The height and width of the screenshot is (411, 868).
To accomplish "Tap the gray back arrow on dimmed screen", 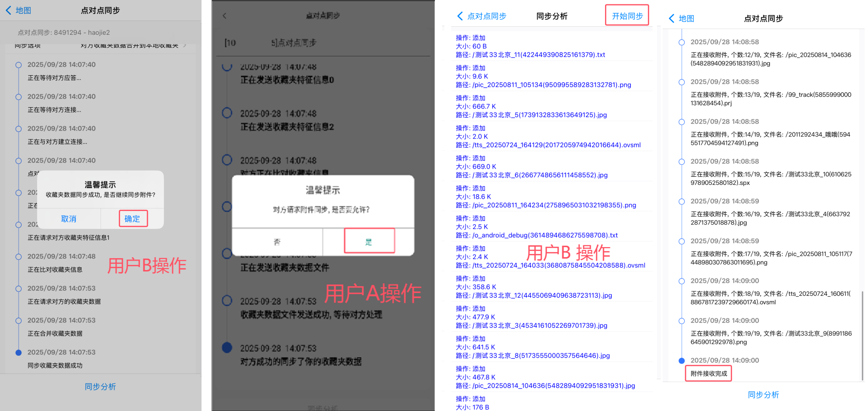I will pyautogui.click(x=224, y=16).
